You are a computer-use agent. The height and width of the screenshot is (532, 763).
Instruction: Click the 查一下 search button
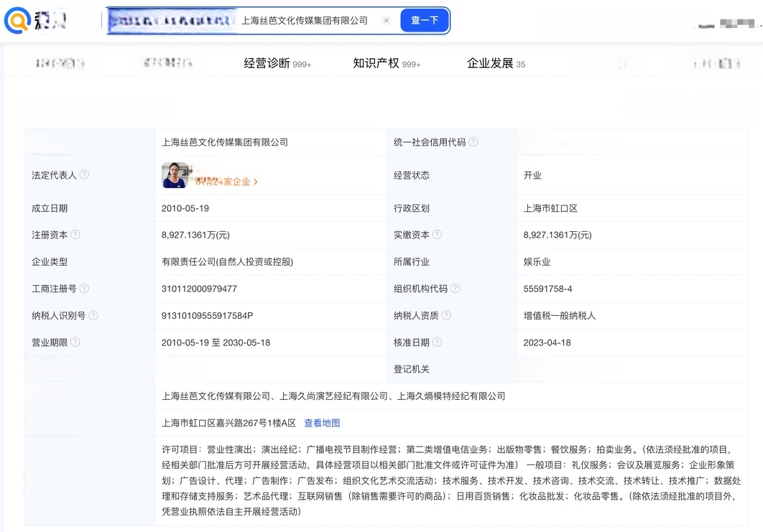(425, 20)
